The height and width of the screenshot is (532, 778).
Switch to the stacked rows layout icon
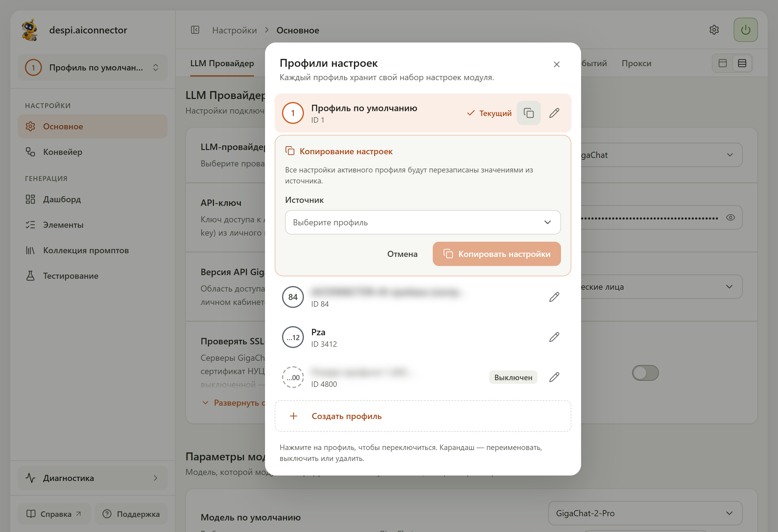[x=742, y=63]
